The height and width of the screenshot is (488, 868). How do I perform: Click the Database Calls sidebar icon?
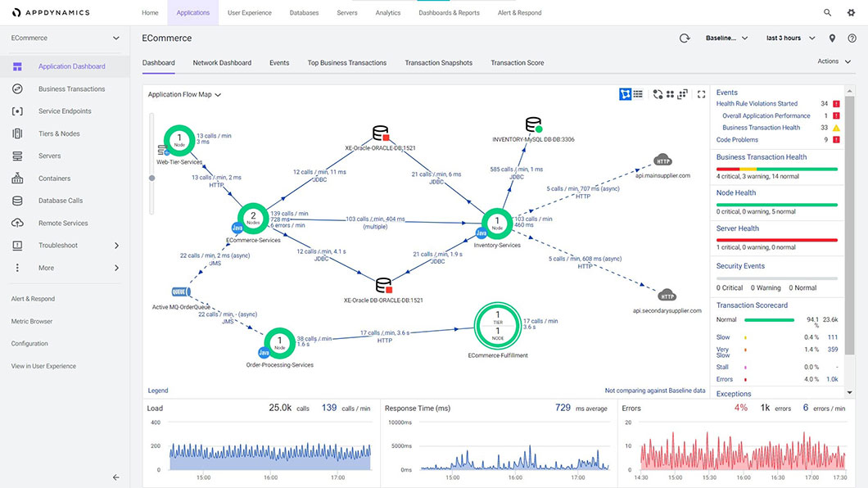[x=18, y=201]
